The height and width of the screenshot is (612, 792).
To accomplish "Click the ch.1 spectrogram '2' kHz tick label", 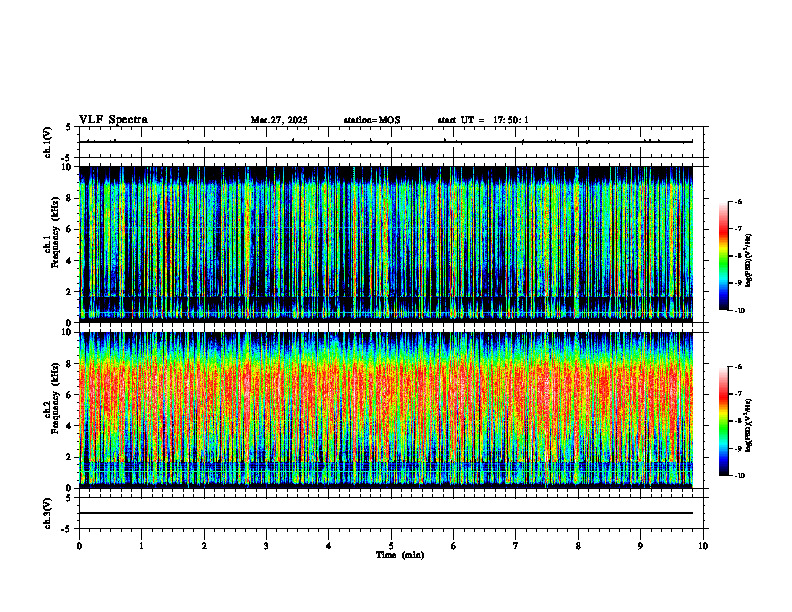I will 70,292.
